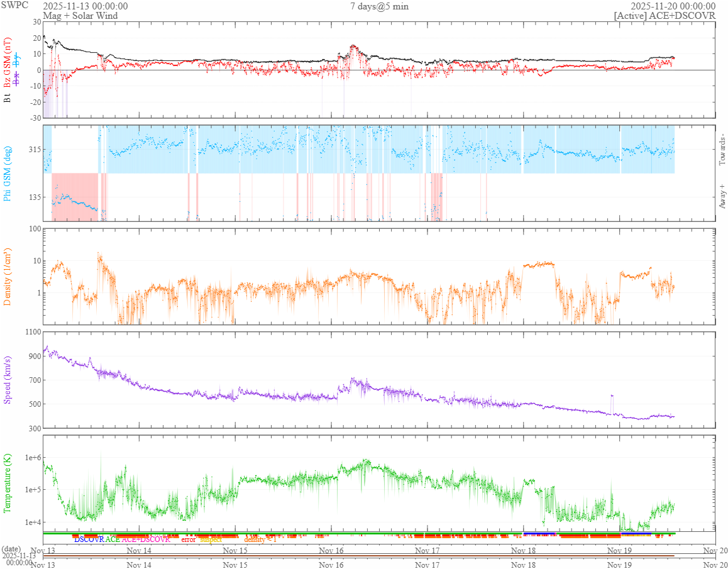Toggle the Speed (km/s) axis label
The height and width of the screenshot is (569, 728).
click(8, 380)
